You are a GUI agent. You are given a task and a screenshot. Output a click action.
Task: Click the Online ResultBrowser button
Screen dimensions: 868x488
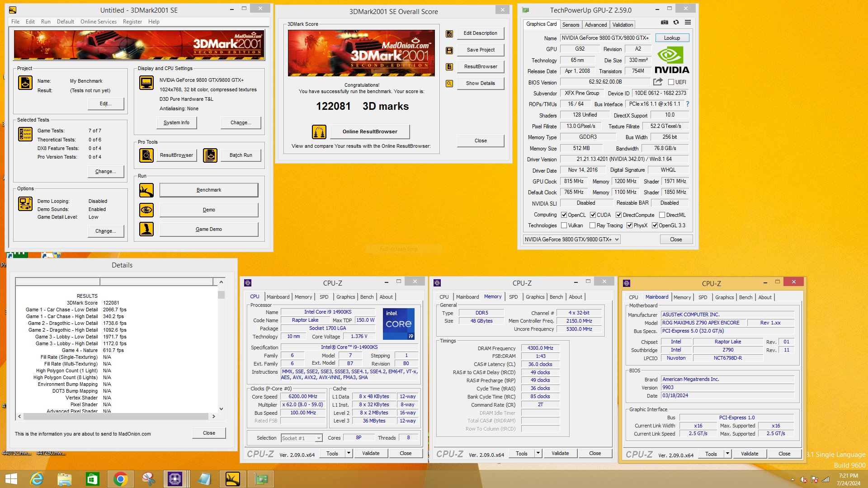pyautogui.click(x=370, y=132)
